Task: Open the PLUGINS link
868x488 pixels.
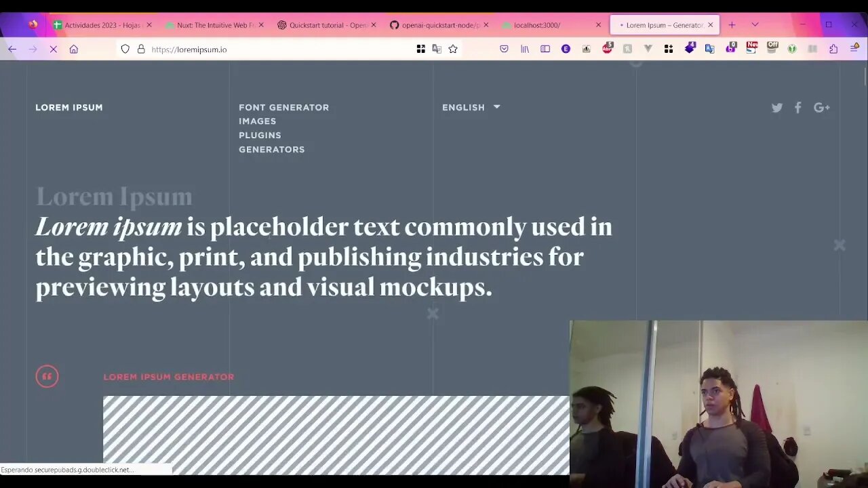Action: pyautogui.click(x=260, y=136)
